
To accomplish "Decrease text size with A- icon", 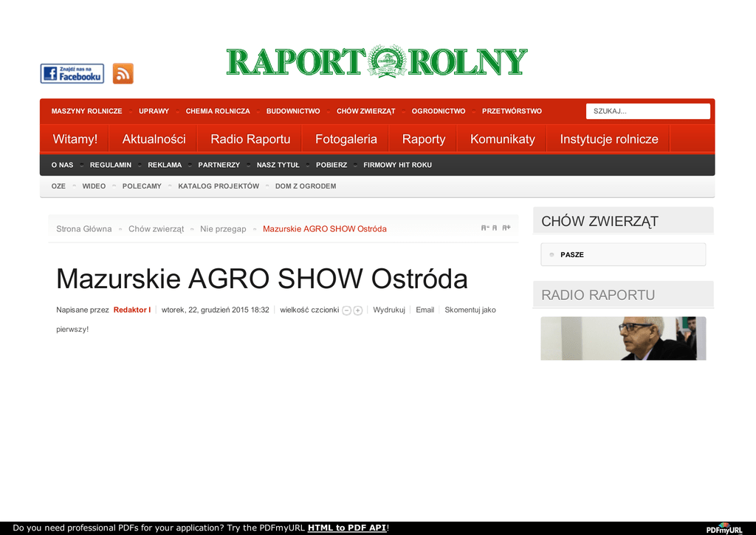I will tap(485, 228).
